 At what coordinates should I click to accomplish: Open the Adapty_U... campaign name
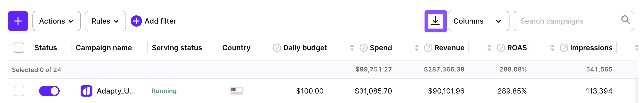tap(116, 91)
